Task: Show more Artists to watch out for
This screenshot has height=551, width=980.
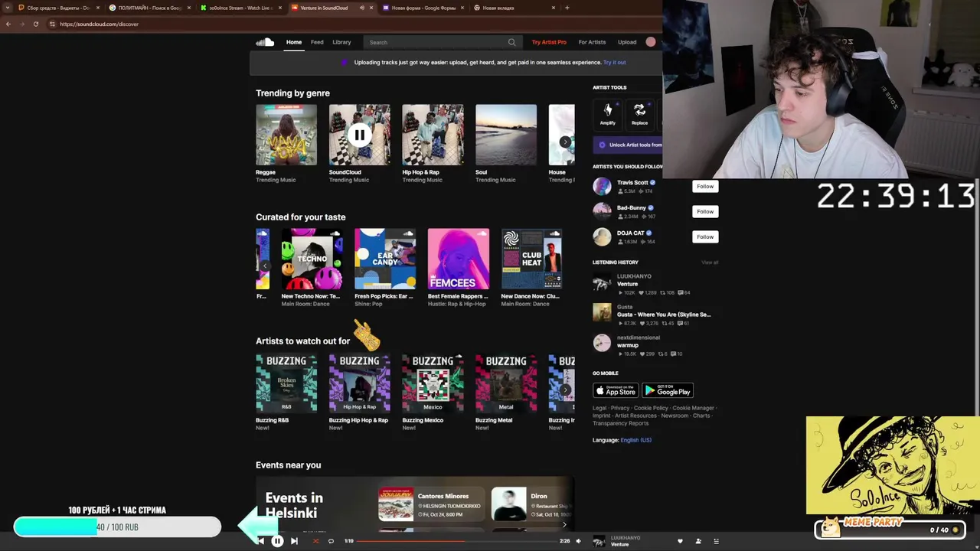Action: (x=565, y=390)
